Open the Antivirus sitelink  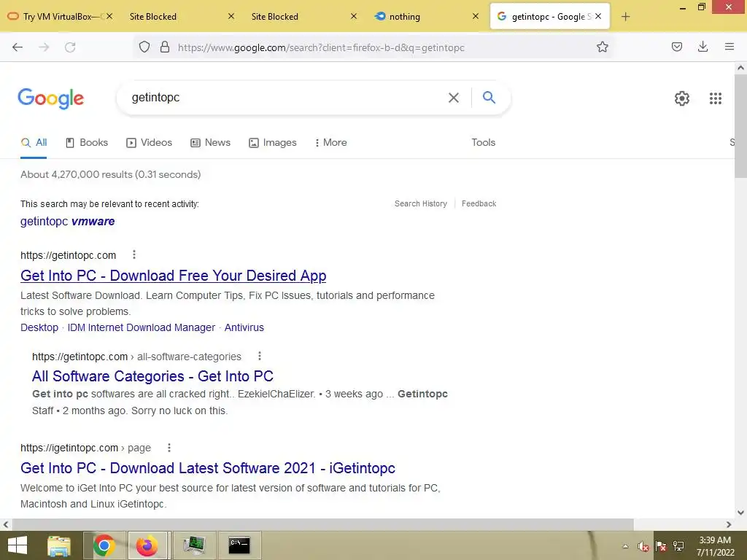click(x=244, y=327)
